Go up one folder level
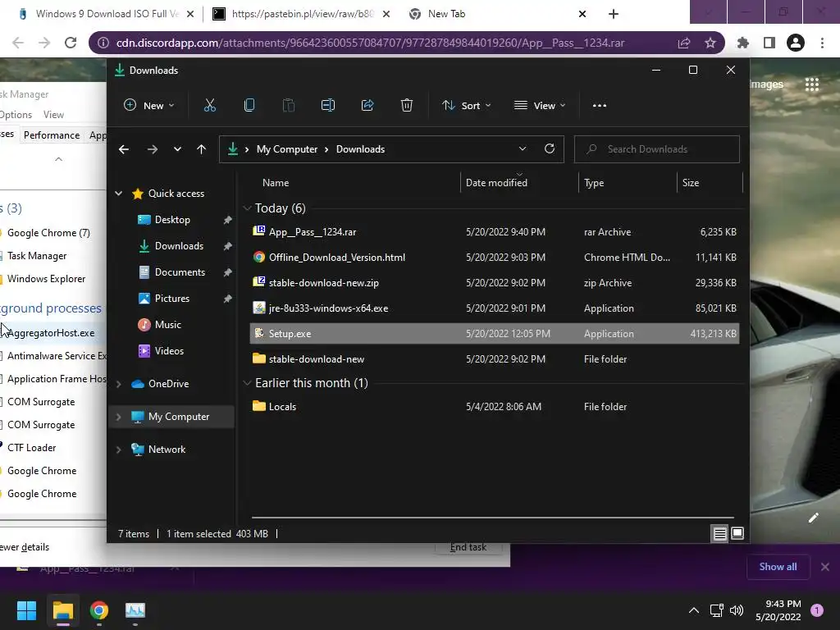The image size is (840, 630). click(x=202, y=149)
